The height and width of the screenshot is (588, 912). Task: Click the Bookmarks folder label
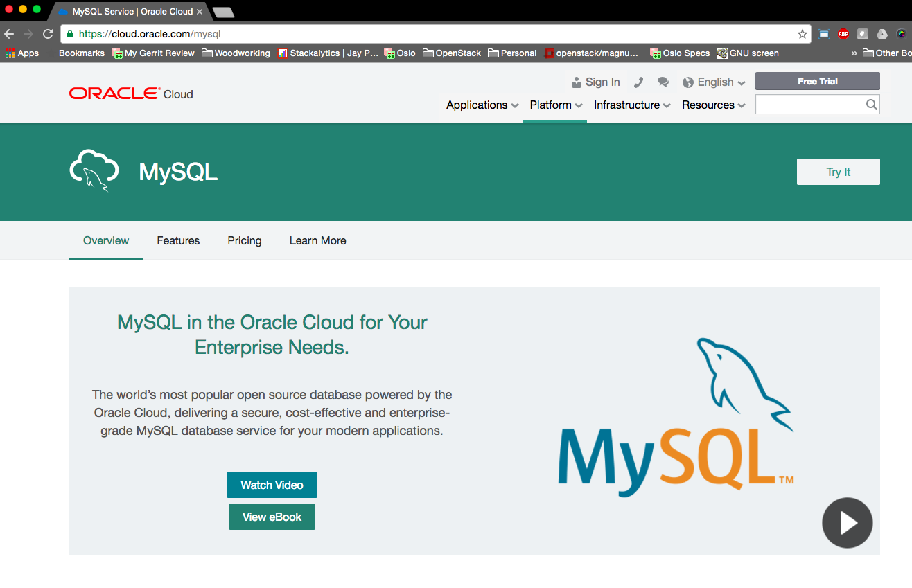click(x=82, y=53)
